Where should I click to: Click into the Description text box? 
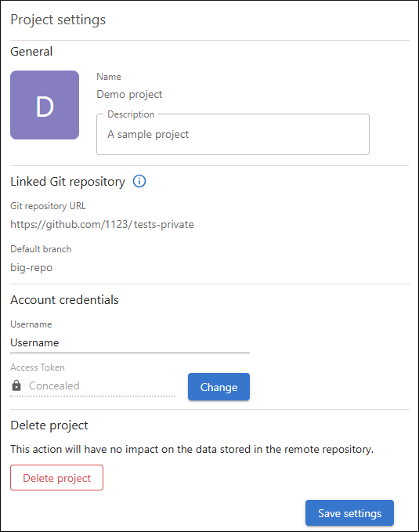233,134
